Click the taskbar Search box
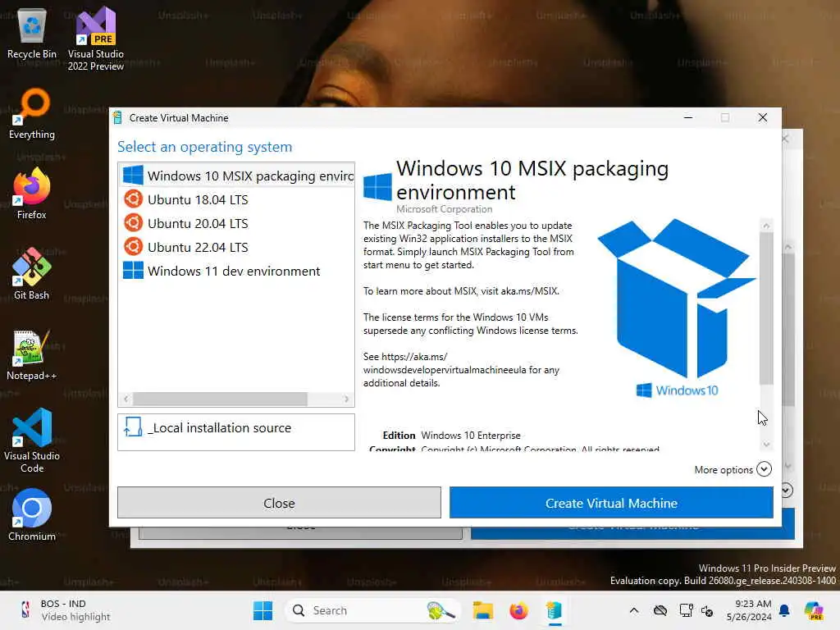The height and width of the screenshot is (630, 840). [374, 610]
